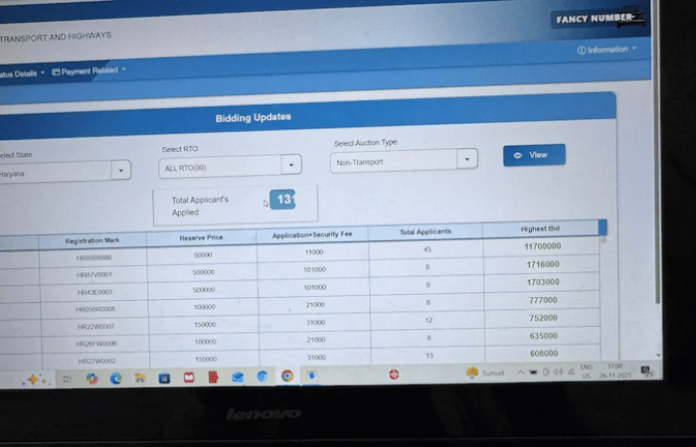Click the red circular taskbar icon
This screenshot has width=696, height=447.
[x=393, y=375]
